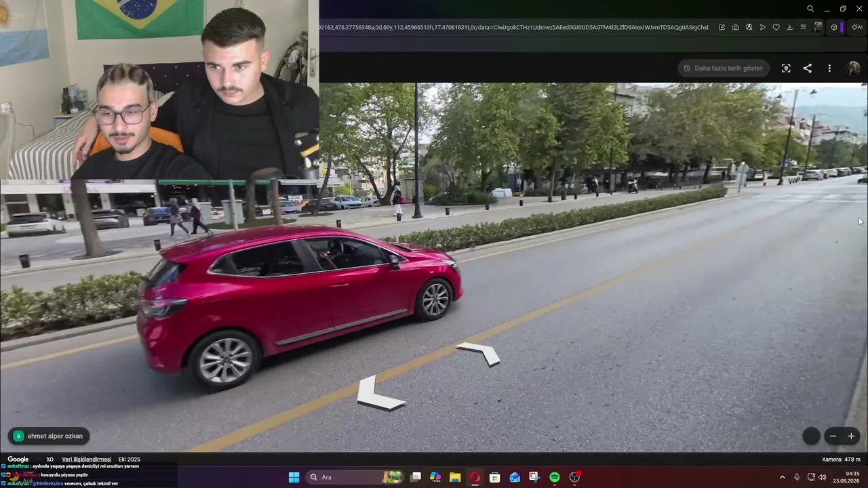Open OBS Studio from the taskbar
Image resolution: width=868 pixels, height=488 pixels.
[x=575, y=477]
